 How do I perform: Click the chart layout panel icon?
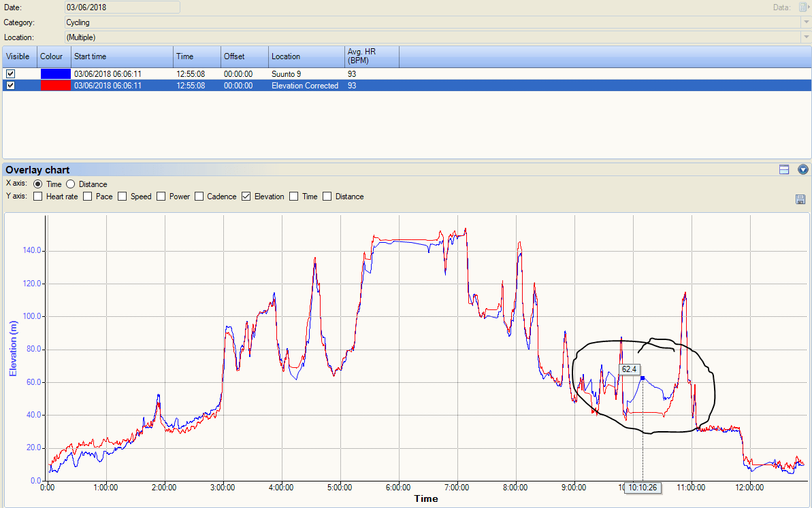[784, 169]
